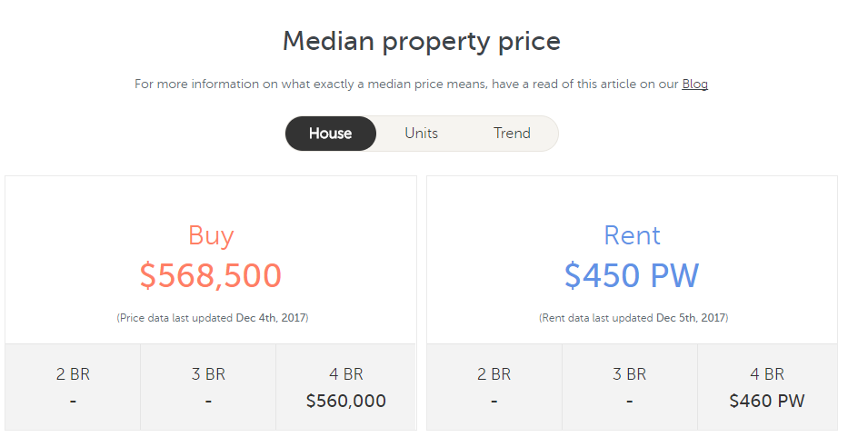Switch to the Units tab

[421, 134]
